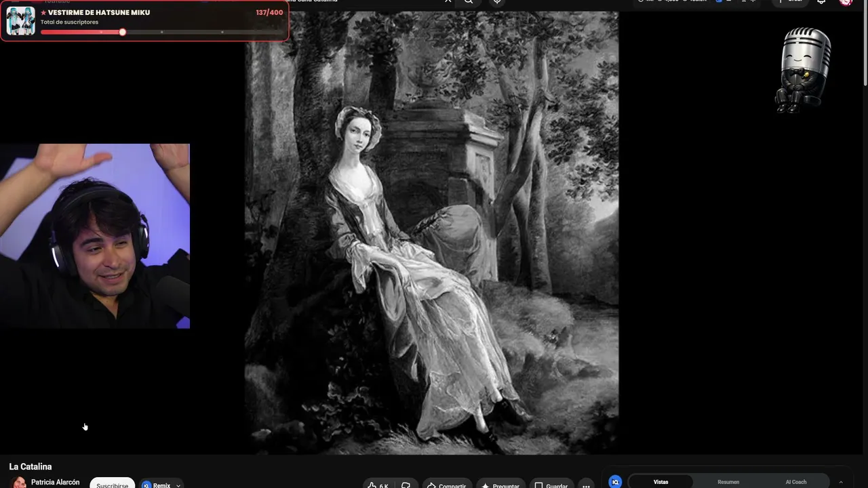Open the AI Coach tab

796,482
